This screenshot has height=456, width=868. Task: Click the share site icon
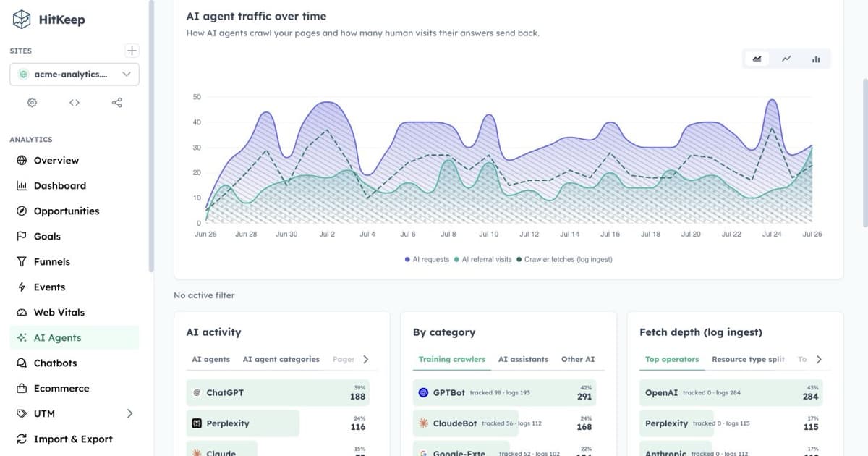pyautogui.click(x=117, y=103)
